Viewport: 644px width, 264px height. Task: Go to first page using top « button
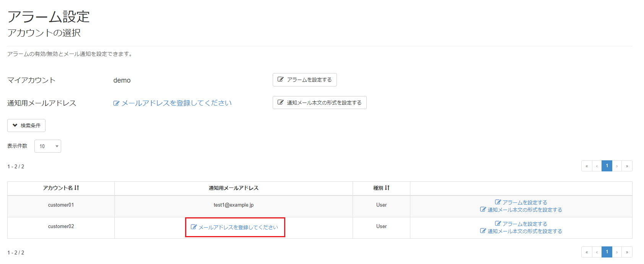(587, 166)
